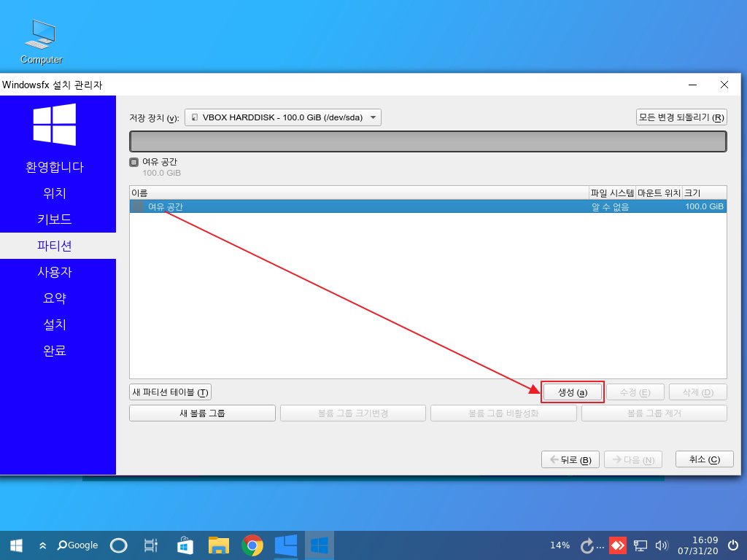Open first Windows logo taskbar app
Image resolution: width=747 pixels, height=560 pixels.
(286, 545)
